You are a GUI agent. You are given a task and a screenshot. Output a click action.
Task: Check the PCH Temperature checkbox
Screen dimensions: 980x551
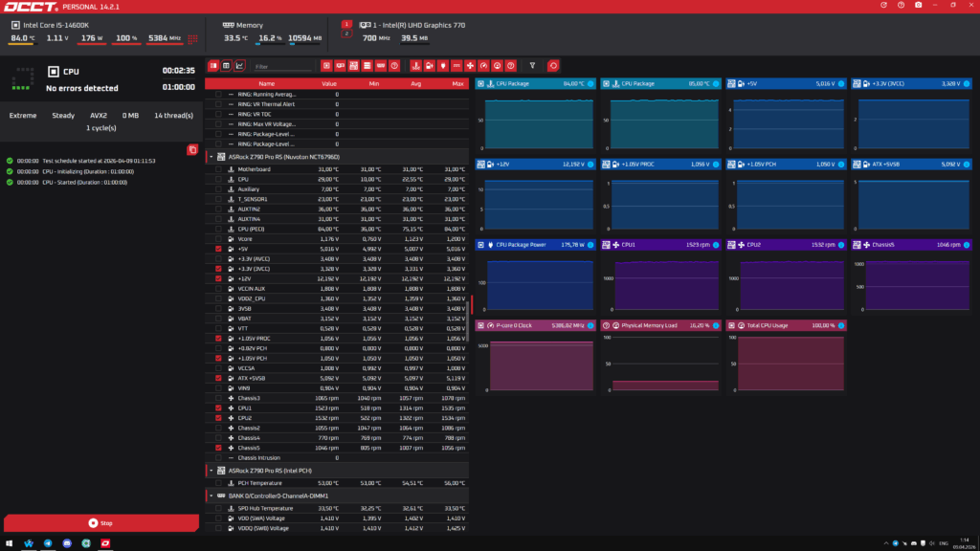pos(218,483)
